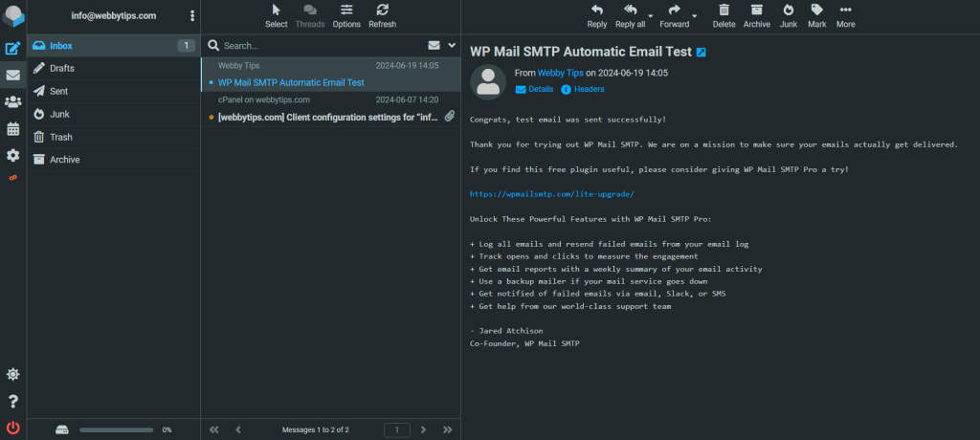This screenshot has width=980, height=440.
Task: Click the compose new message icon
Action: [x=13, y=49]
